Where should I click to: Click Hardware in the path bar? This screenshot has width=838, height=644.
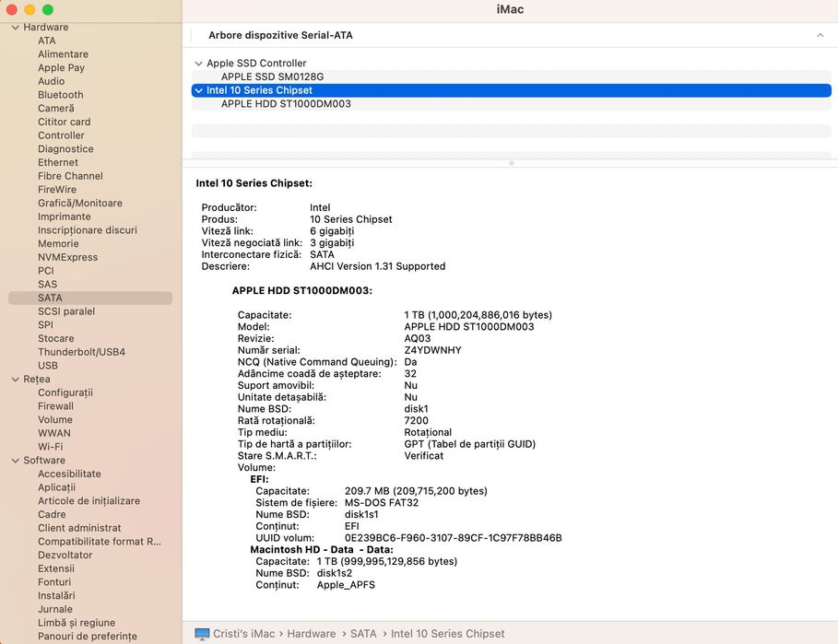pos(312,634)
